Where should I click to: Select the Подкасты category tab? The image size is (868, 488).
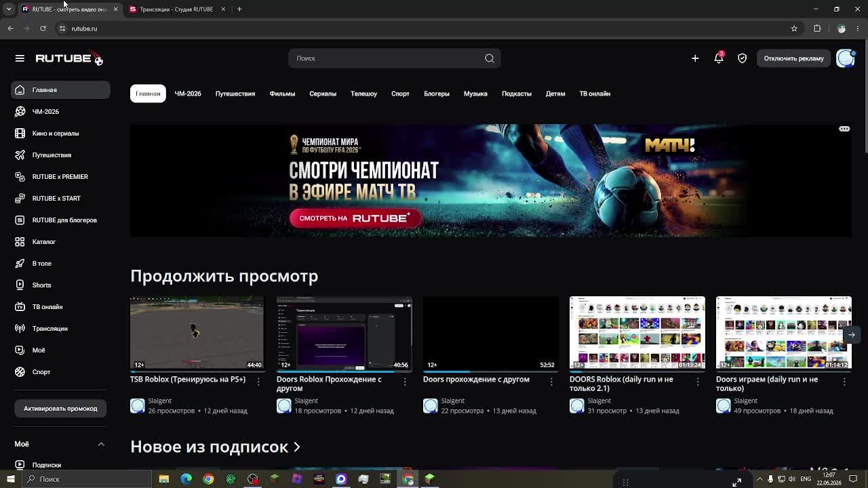[517, 94]
